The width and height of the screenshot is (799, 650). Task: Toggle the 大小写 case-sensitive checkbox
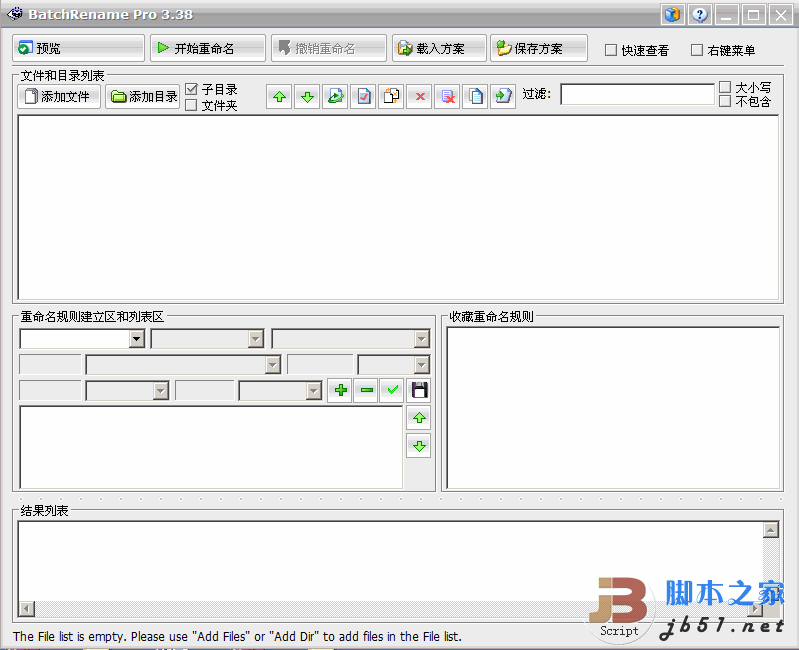pos(725,87)
